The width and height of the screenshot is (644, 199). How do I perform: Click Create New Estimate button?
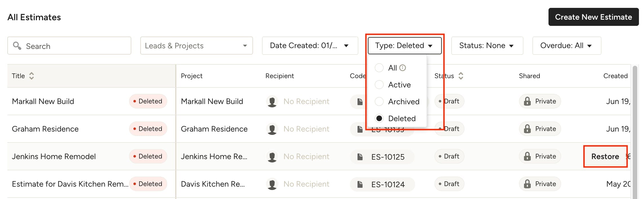593,17
